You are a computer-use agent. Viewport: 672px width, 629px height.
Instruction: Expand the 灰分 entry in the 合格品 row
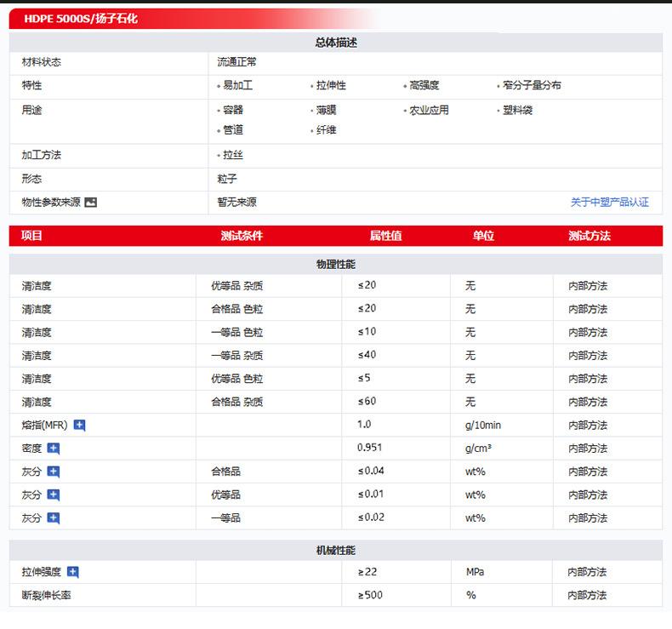[54, 472]
